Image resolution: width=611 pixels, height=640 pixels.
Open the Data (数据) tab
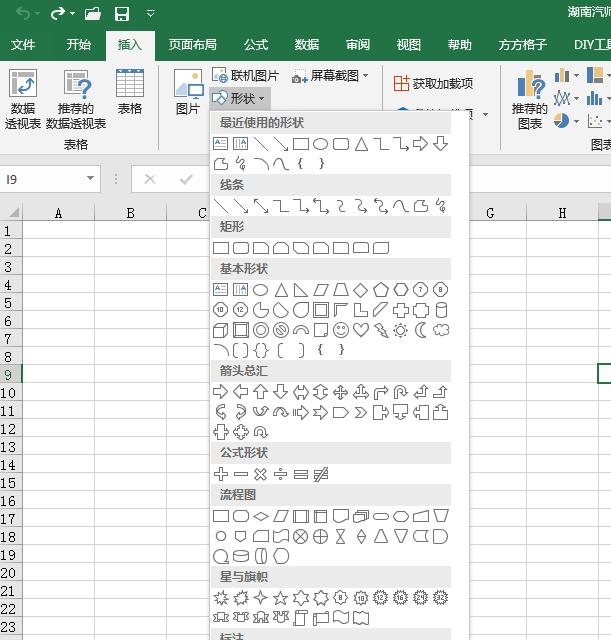click(307, 44)
